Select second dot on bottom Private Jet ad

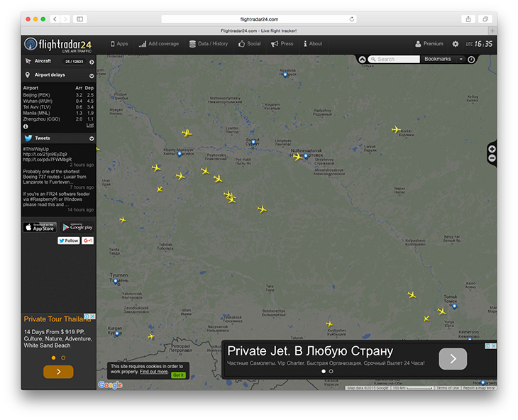[331, 371]
